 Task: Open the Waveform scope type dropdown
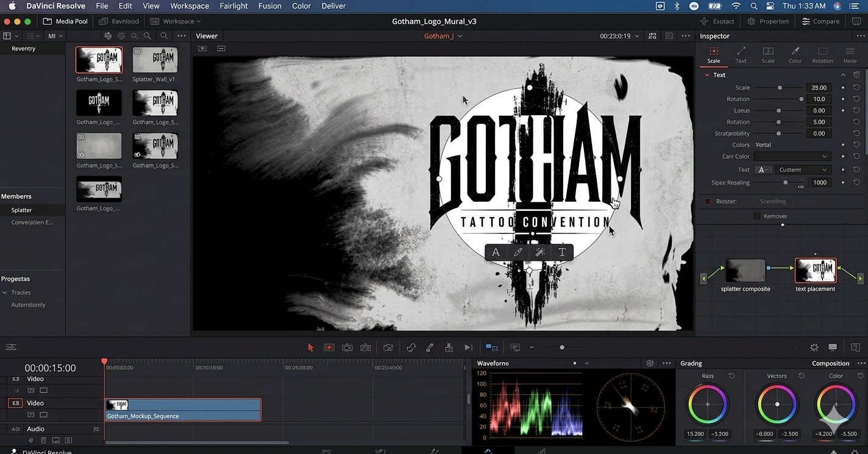click(x=586, y=363)
